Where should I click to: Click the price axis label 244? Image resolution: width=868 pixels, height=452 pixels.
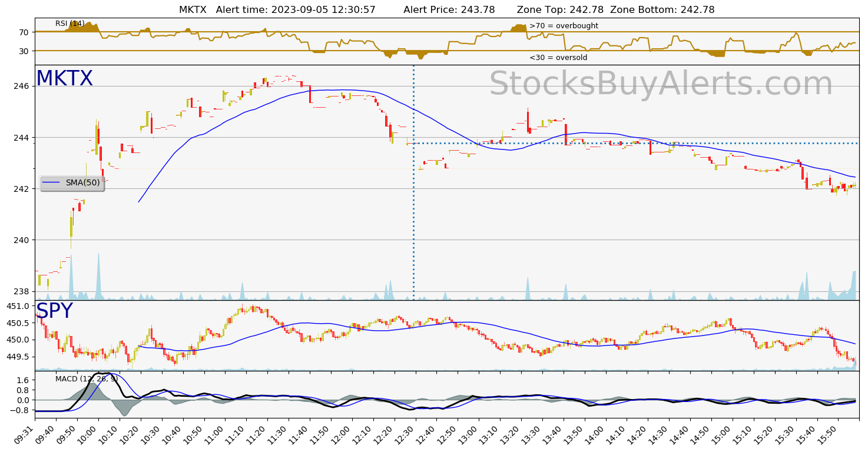pyautogui.click(x=22, y=138)
